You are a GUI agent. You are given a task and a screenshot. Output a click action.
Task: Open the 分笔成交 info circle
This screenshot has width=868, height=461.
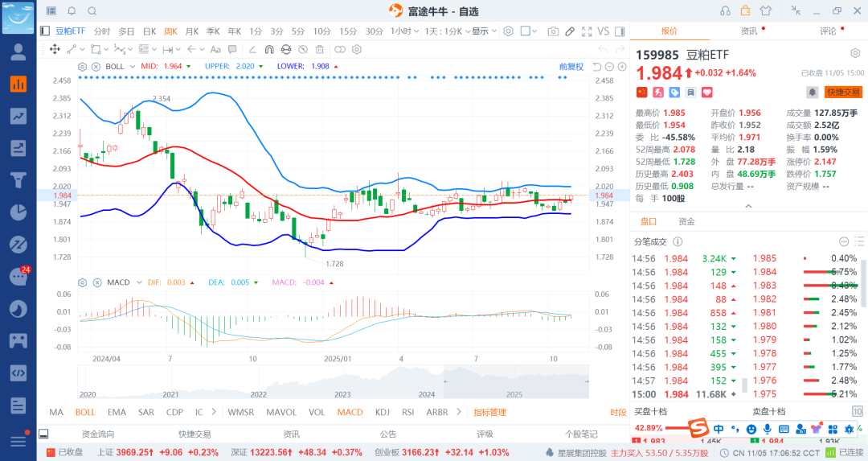(x=678, y=241)
